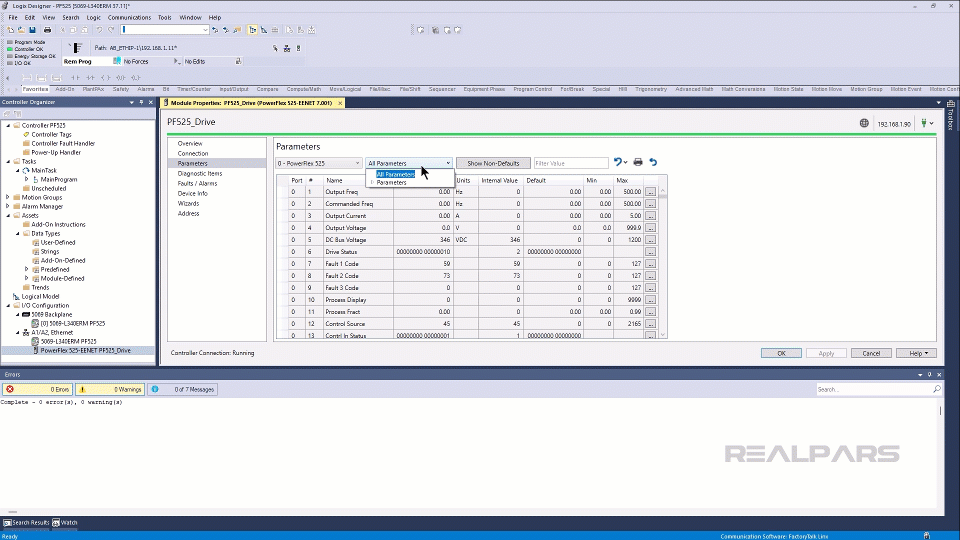Select the MainProgram tree item
Screen dimensions: 960x540
(x=59, y=179)
